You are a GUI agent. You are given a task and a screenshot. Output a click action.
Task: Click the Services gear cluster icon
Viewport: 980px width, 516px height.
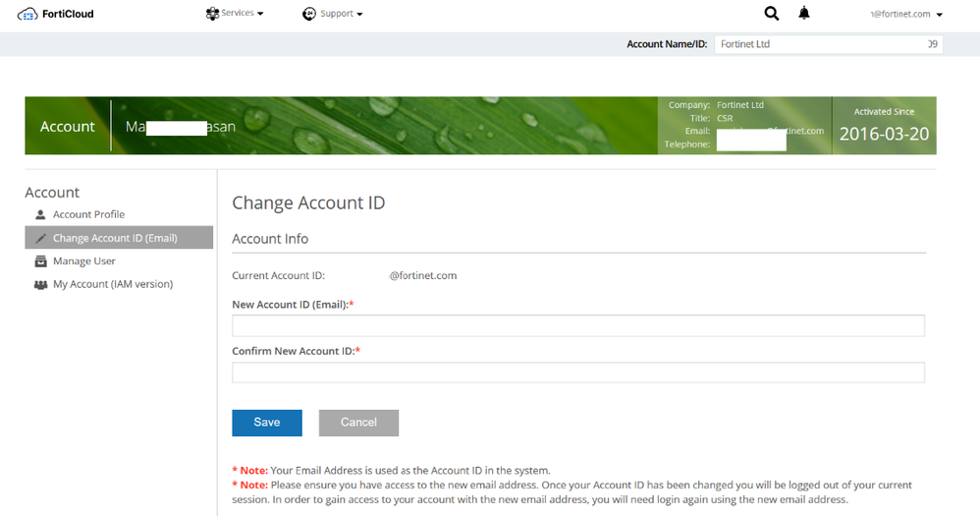click(x=212, y=13)
